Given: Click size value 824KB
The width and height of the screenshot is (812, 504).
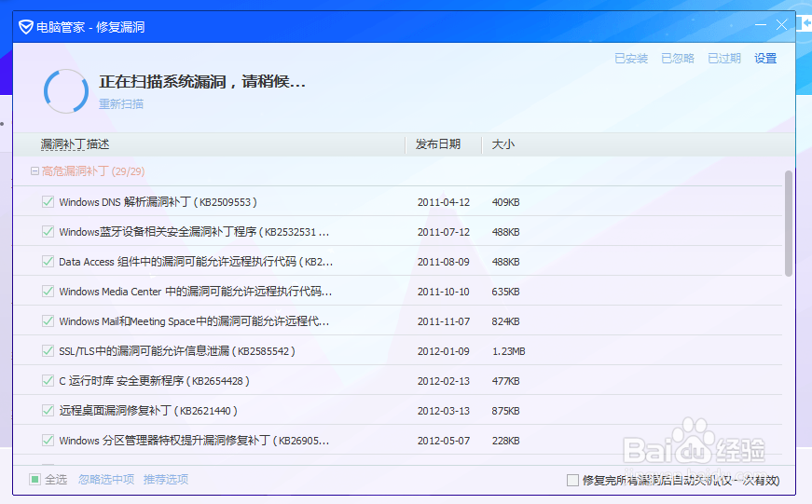Looking at the screenshot, I should (x=505, y=321).
